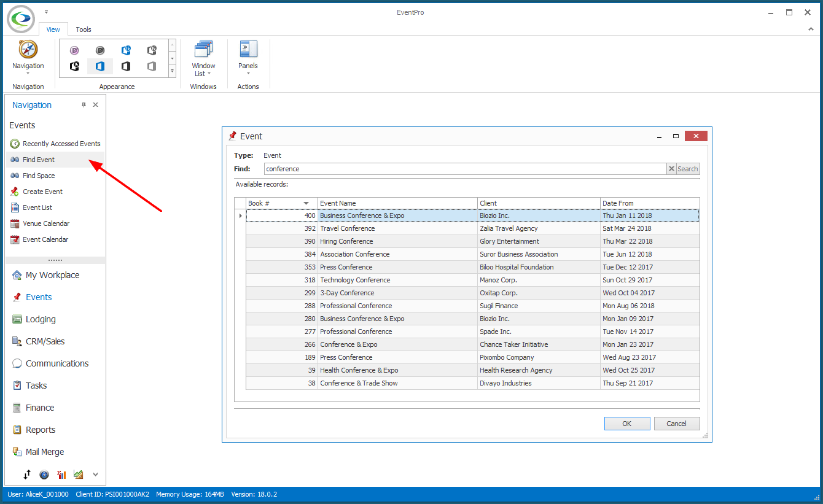Select the Hiring Conference event
This screenshot has width=823, height=504.
pos(472,241)
